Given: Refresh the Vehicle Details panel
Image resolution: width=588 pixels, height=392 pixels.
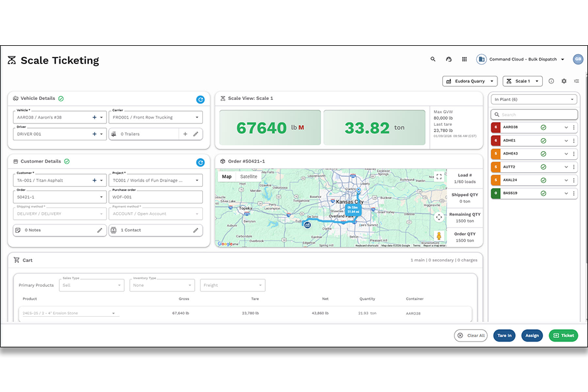Looking at the screenshot, I should [x=200, y=100].
